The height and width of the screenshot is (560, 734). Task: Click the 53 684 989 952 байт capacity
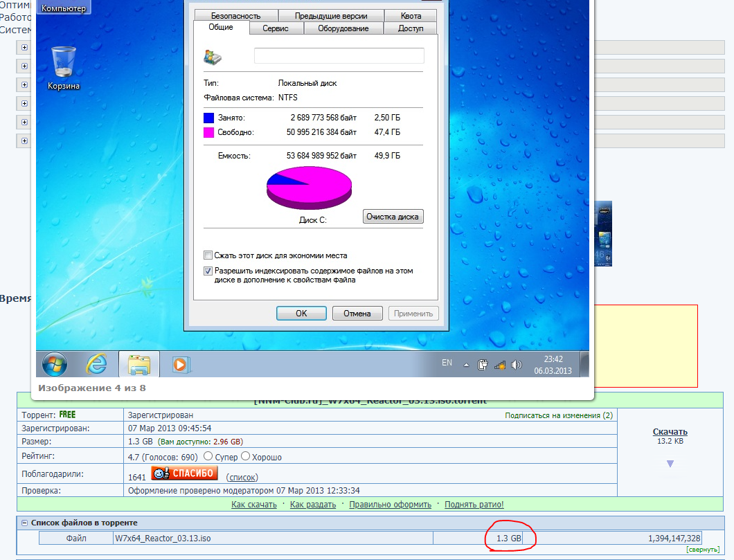pyautogui.click(x=321, y=156)
